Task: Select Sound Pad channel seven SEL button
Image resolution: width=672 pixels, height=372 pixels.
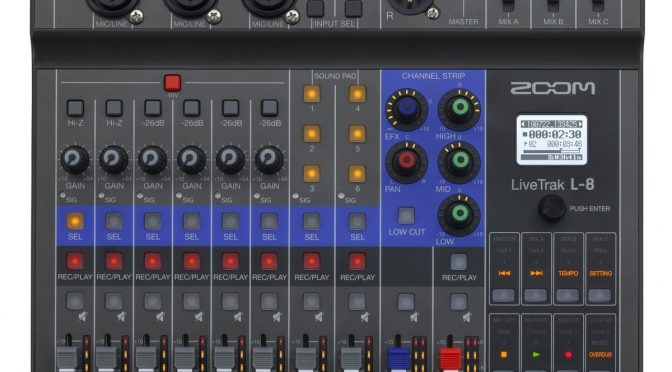Action: 312,221
